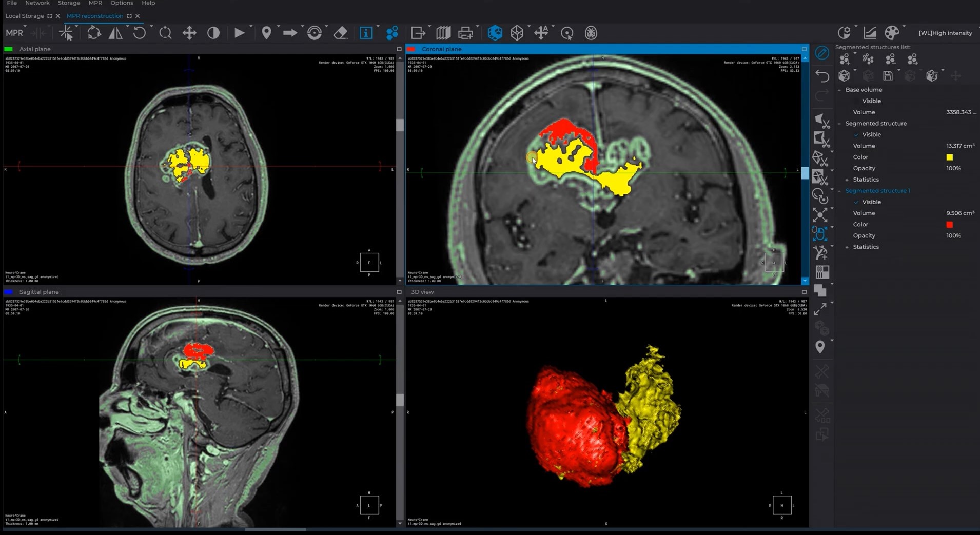Collapse the Base volume tree node
980x535 pixels.
coord(840,90)
